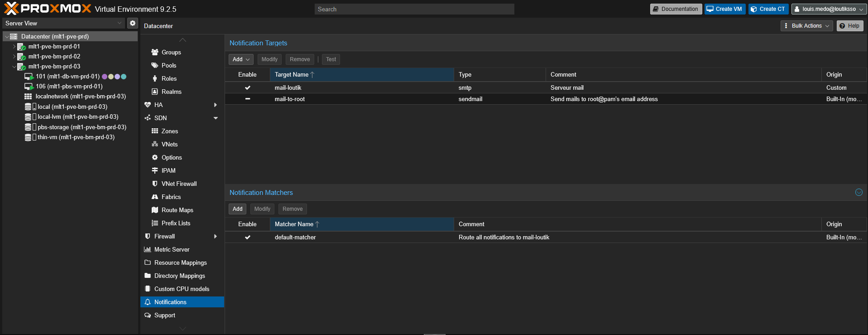Open Custom CPU models menu item
The height and width of the screenshot is (335, 868).
point(182,289)
